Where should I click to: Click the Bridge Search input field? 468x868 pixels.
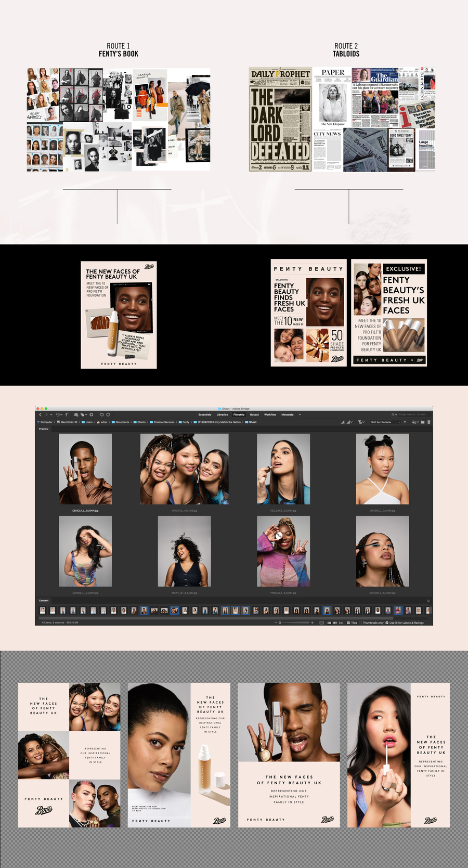413,414
